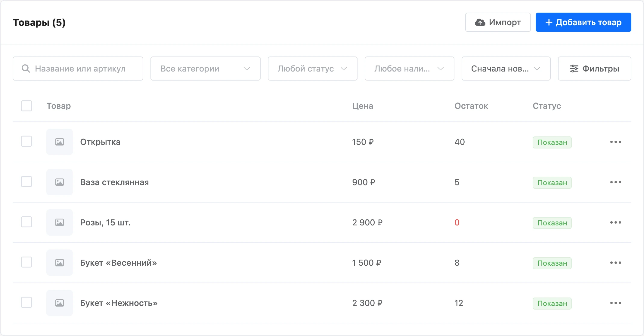Click the Импорт button
This screenshot has height=336, width=644.
[x=498, y=22]
